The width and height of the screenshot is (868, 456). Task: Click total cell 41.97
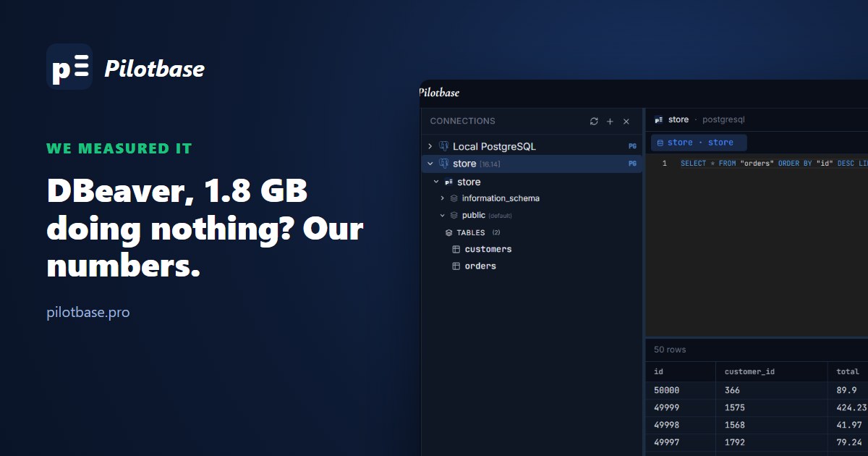click(x=848, y=425)
